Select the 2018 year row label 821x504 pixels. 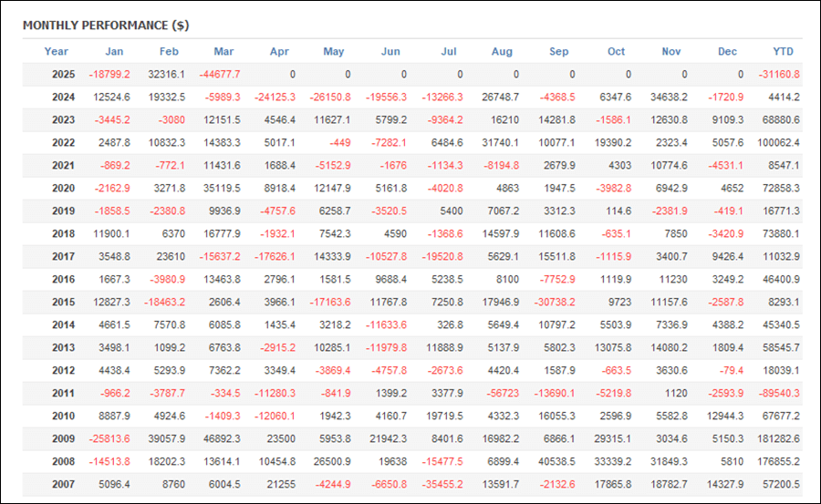(63, 233)
